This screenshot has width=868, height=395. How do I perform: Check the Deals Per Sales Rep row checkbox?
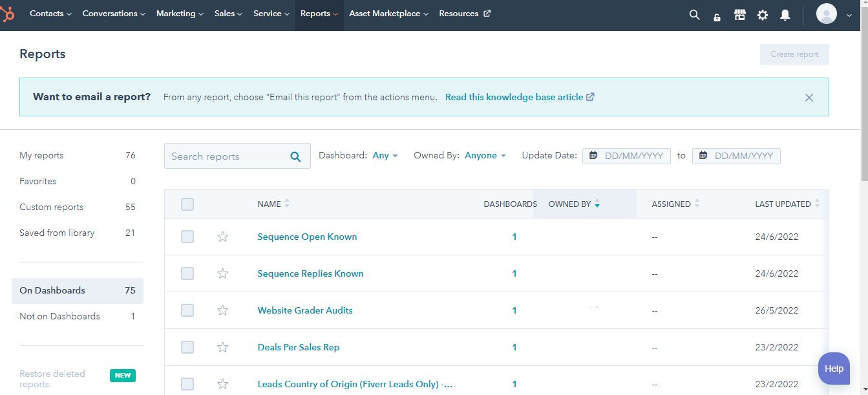187,347
